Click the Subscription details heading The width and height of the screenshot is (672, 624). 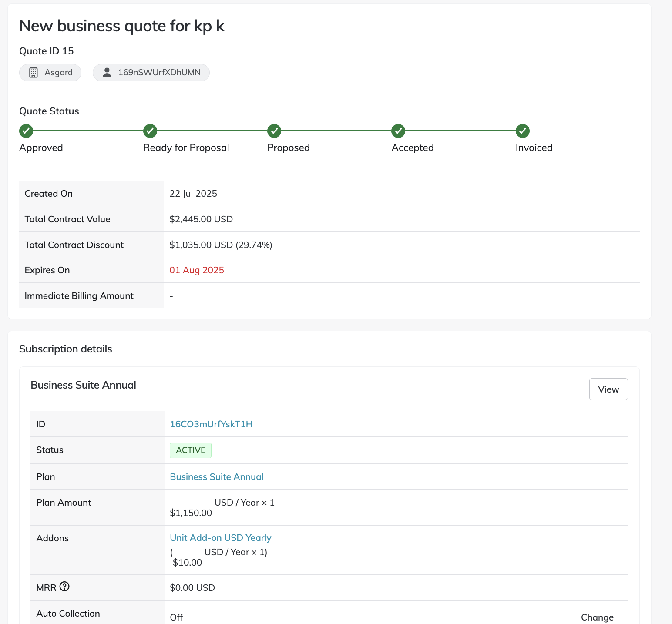[x=66, y=349]
